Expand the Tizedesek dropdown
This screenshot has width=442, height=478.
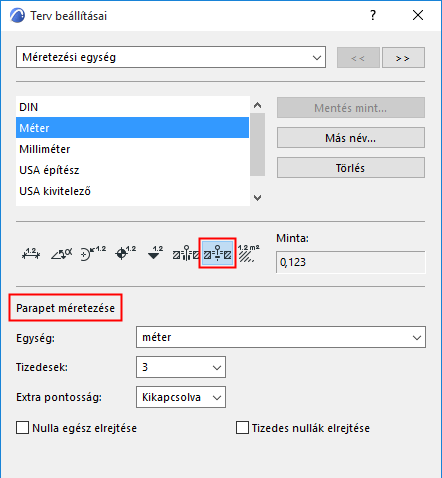click(181, 367)
